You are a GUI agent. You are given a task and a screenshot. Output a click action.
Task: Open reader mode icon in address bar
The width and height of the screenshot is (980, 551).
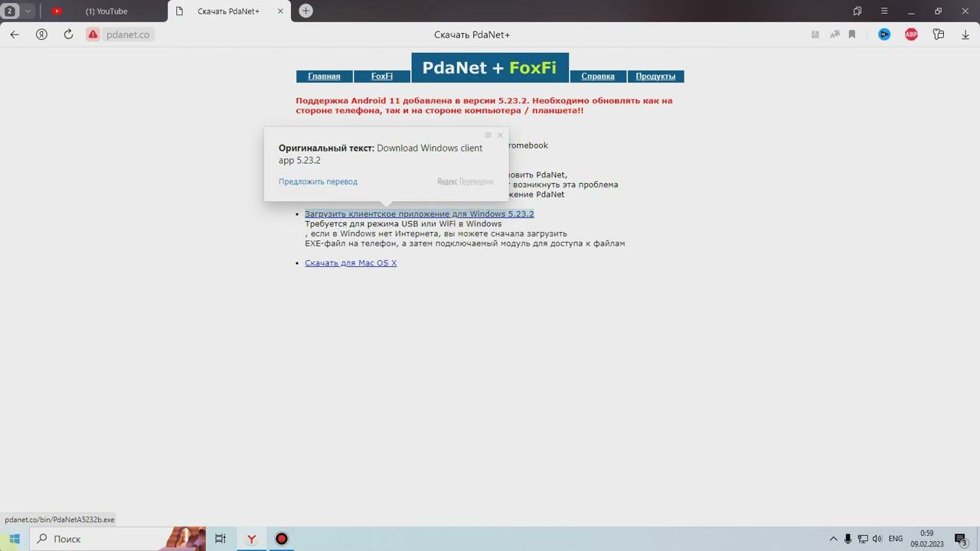coord(815,34)
